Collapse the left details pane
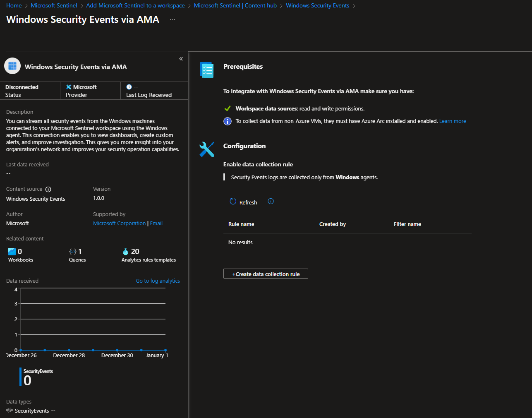The width and height of the screenshot is (532, 418). 181,59
